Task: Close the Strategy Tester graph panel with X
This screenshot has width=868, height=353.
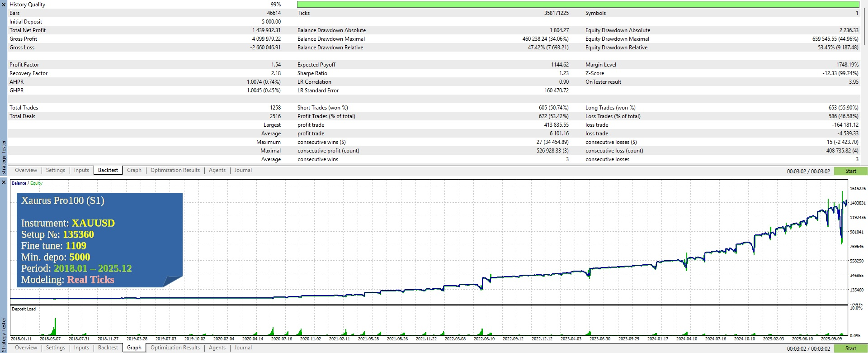Action: tap(4, 182)
